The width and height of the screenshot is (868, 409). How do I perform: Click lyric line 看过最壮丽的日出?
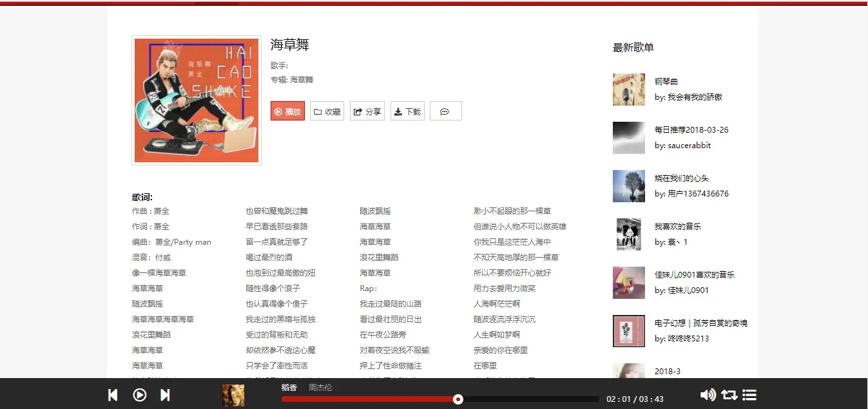click(391, 319)
